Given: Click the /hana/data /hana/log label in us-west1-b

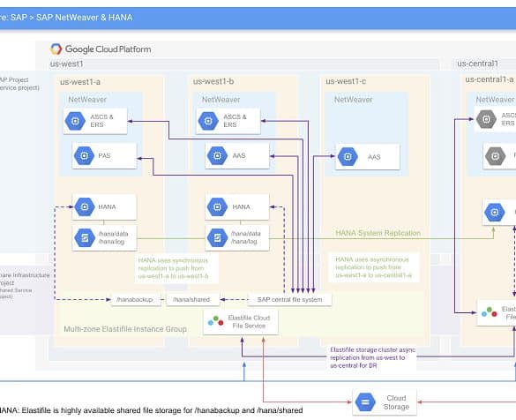Looking at the screenshot, I should [x=246, y=237].
